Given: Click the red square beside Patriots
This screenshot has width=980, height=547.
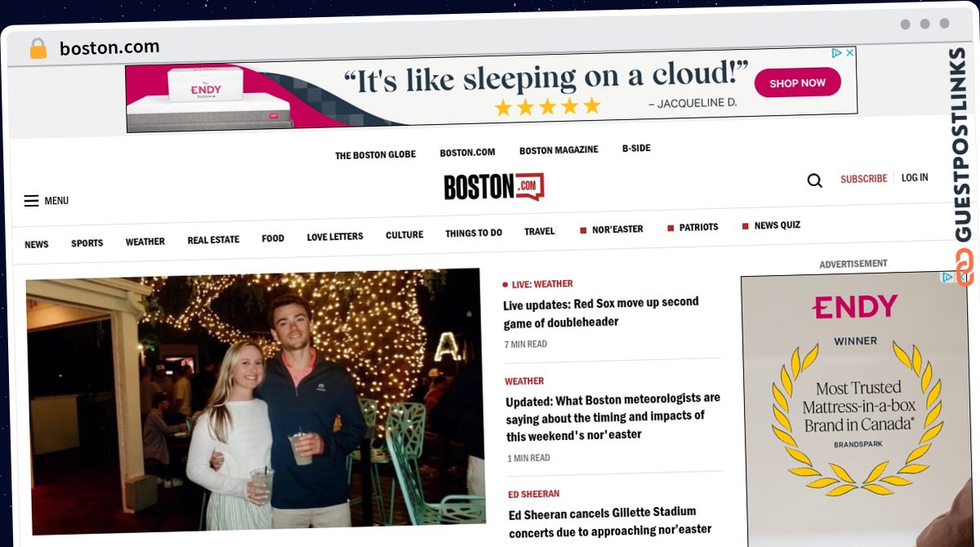Looking at the screenshot, I should 670,228.
